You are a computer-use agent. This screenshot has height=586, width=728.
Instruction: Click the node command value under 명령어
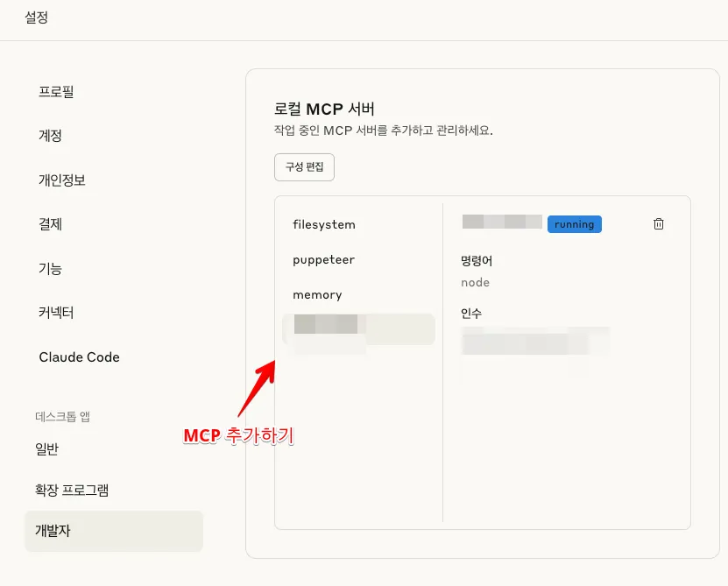475,283
